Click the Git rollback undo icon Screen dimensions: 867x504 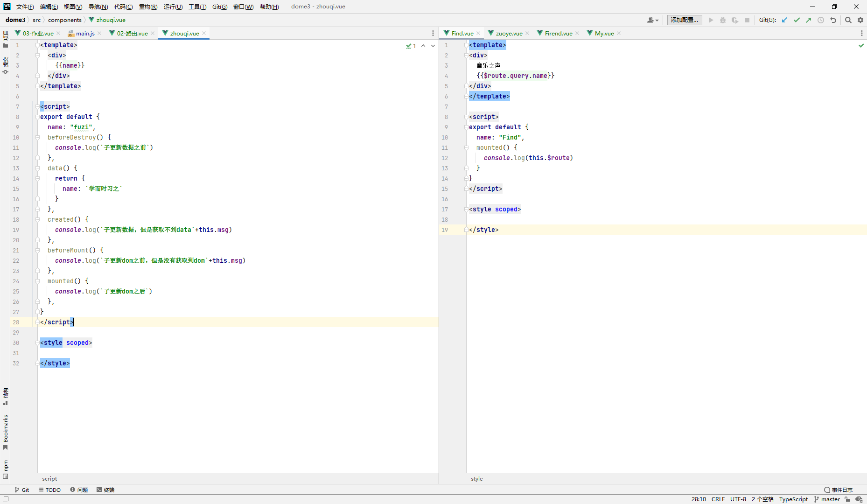tap(833, 20)
